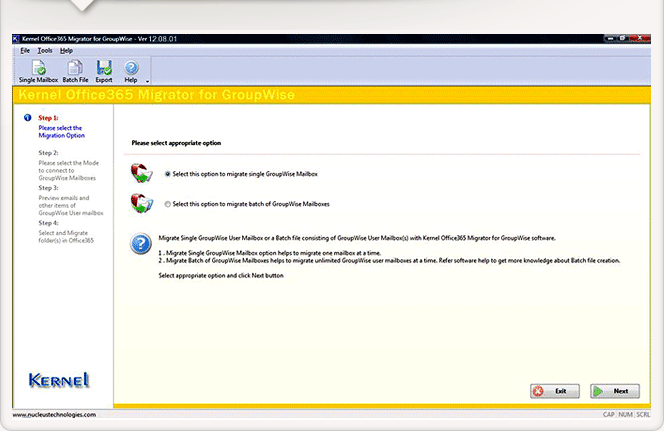Click the blue question mark info icon
Viewport: 664px width, 431px height.
(x=141, y=244)
